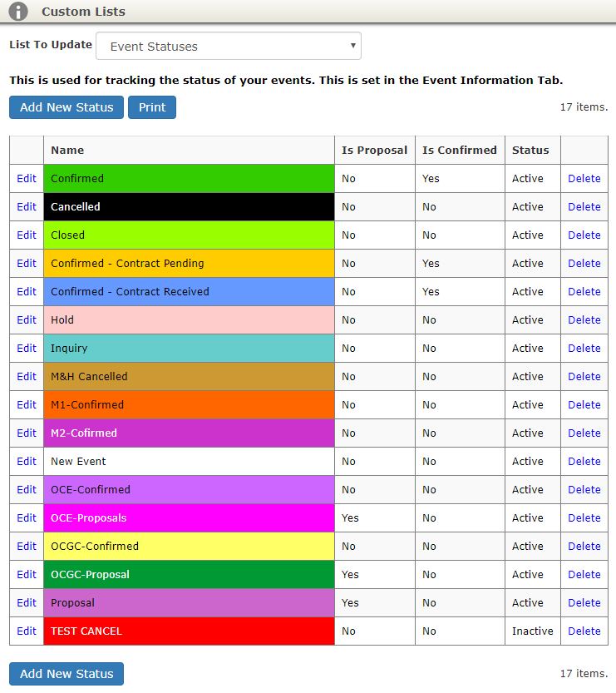This screenshot has height=693, width=616.
Task: Select the OCE-Confirmed name cell
Action: (x=189, y=490)
